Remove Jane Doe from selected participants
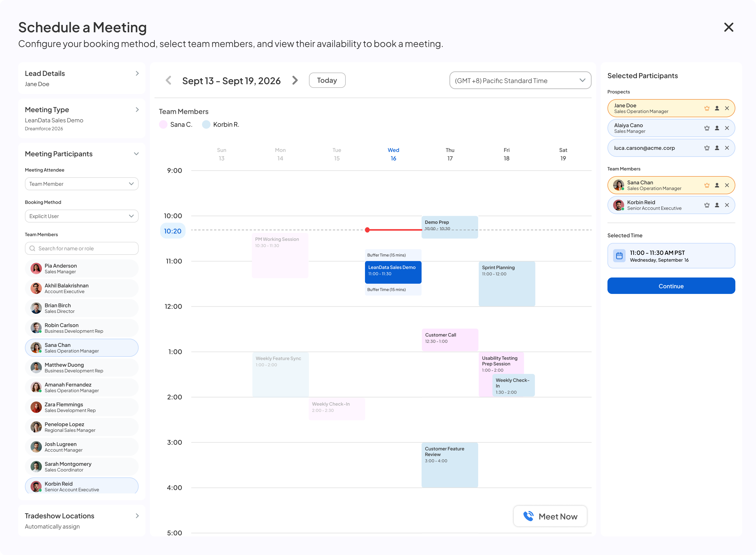The height and width of the screenshot is (555, 756). click(x=727, y=108)
